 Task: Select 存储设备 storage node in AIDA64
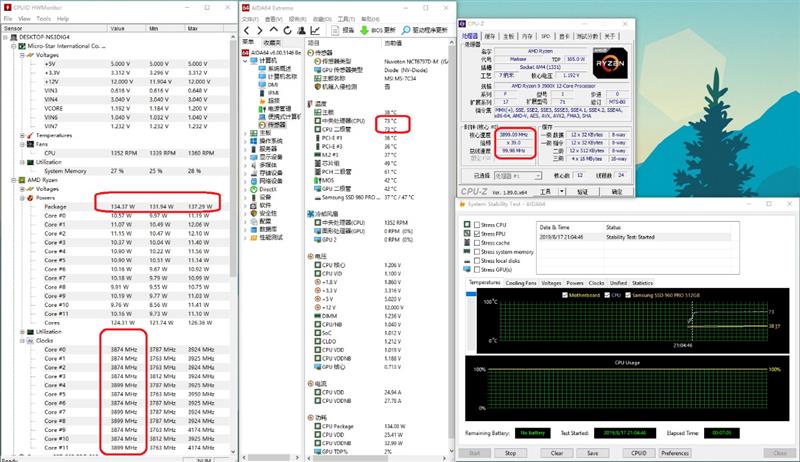(271, 173)
